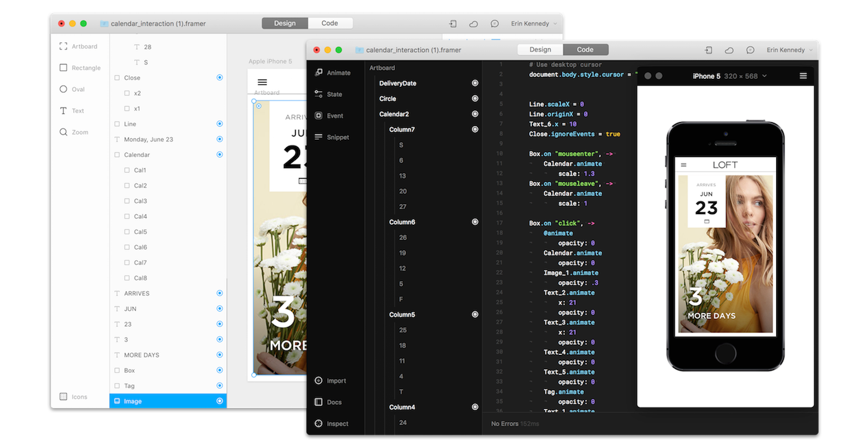
Task: Open iPhone 5 device dropdown
Action: point(730,76)
